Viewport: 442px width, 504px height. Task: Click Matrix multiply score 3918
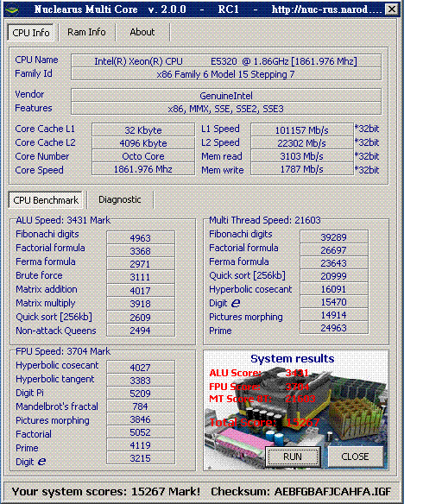tap(141, 304)
